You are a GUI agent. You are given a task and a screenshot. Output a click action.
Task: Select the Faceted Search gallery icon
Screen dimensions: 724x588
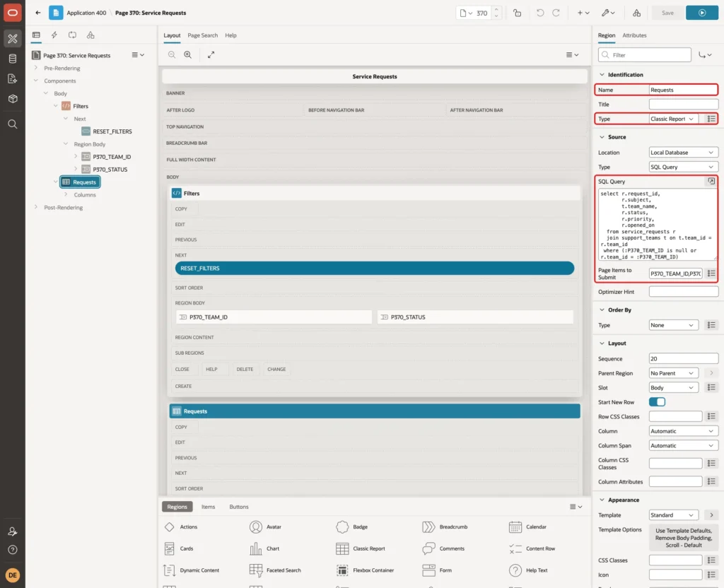256,570
